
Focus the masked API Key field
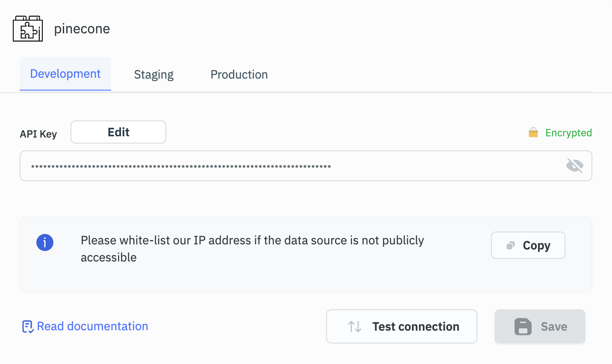click(x=306, y=166)
